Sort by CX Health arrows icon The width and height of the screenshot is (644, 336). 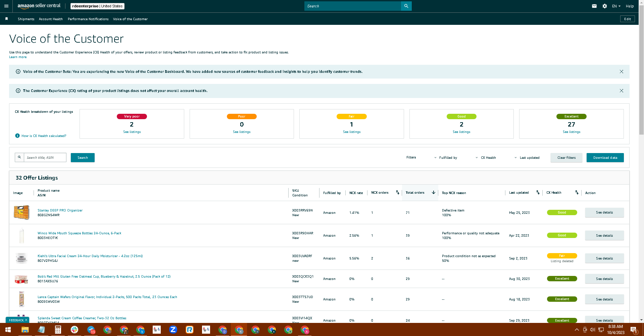tap(577, 192)
